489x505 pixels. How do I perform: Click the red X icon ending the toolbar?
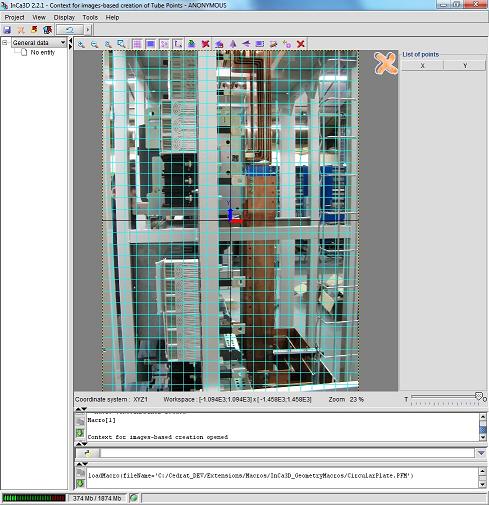(x=301, y=44)
